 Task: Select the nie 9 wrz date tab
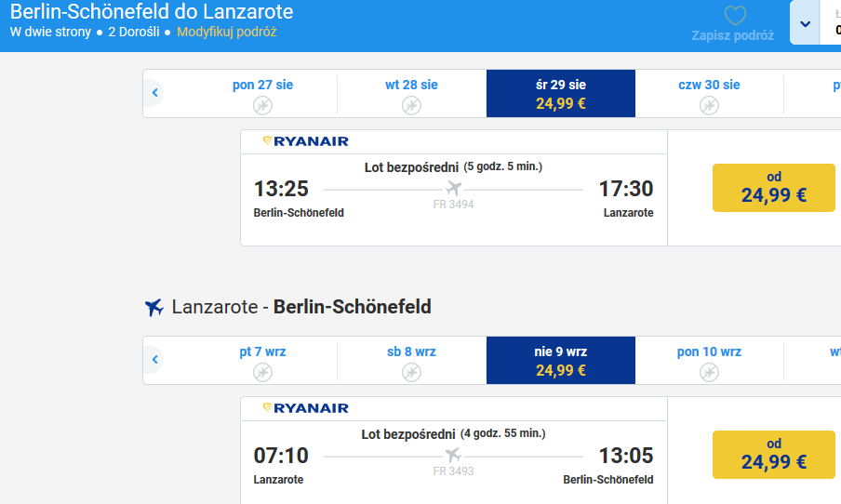pos(560,360)
